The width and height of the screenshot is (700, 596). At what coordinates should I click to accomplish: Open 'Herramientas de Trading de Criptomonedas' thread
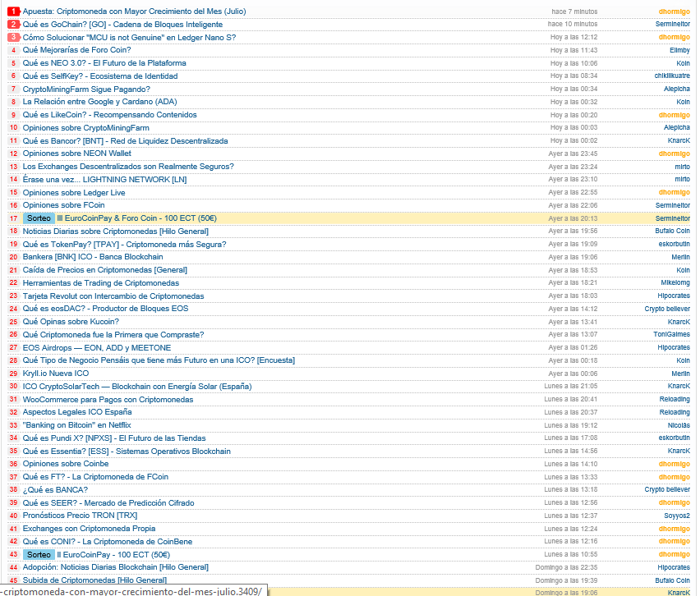coord(101,283)
